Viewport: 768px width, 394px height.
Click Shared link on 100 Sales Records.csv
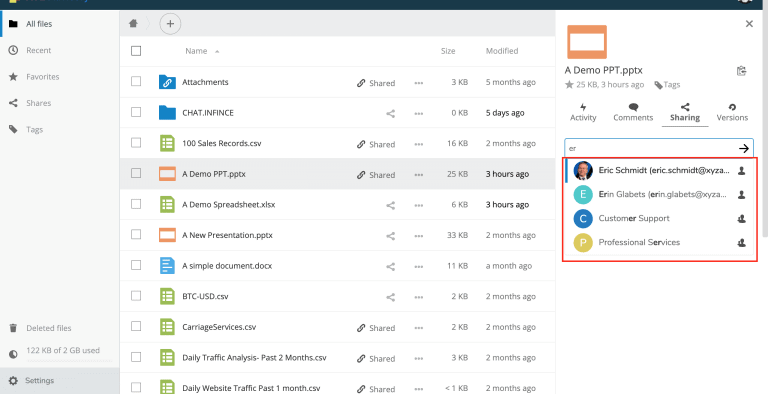(376, 144)
